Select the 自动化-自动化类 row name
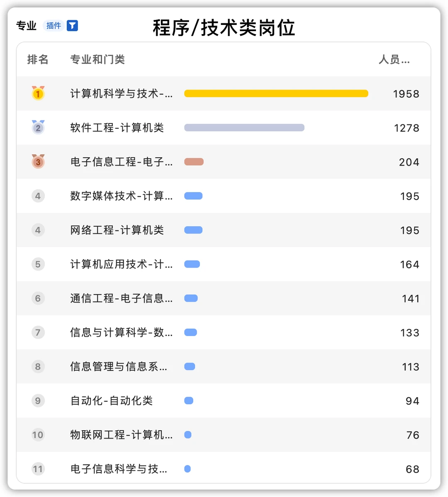This screenshot has height=497, width=448. pyautogui.click(x=112, y=401)
